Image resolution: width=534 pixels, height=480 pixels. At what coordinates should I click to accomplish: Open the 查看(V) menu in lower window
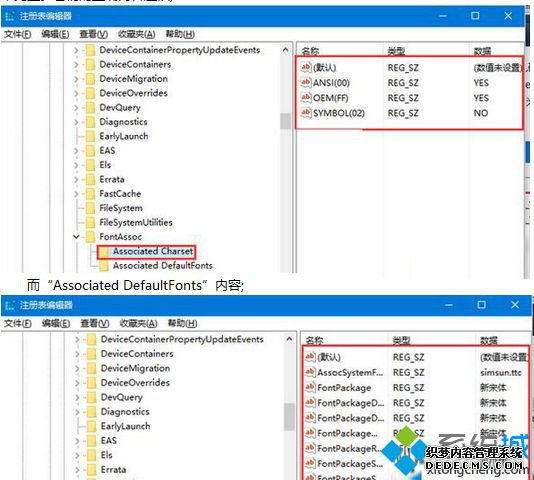pyautogui.click(x=95, y=323)
